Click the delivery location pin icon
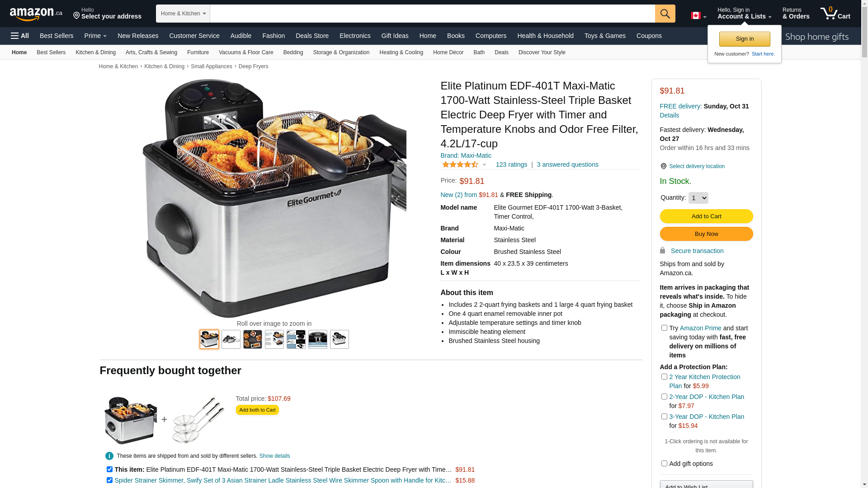868x488 pixels. [663, 166]
